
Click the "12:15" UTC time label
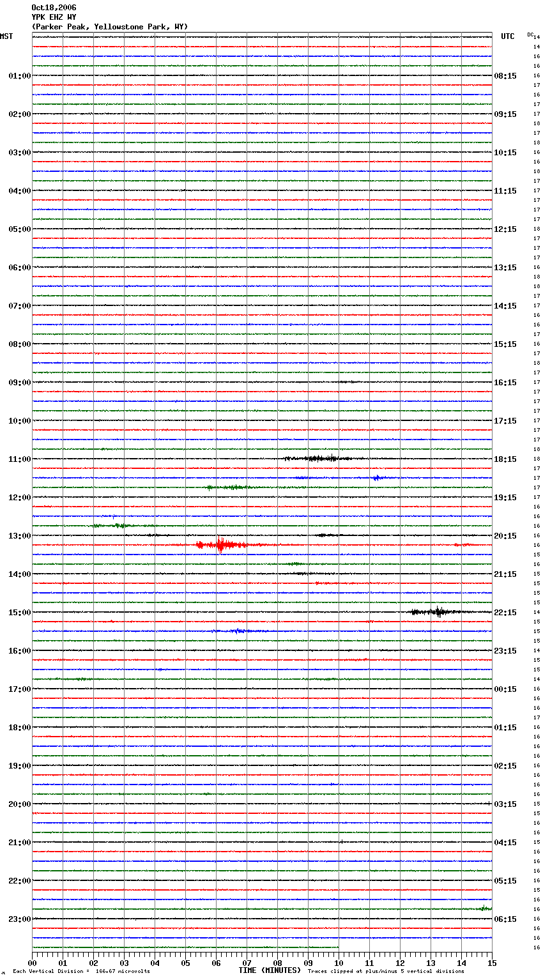coord(505,229)
